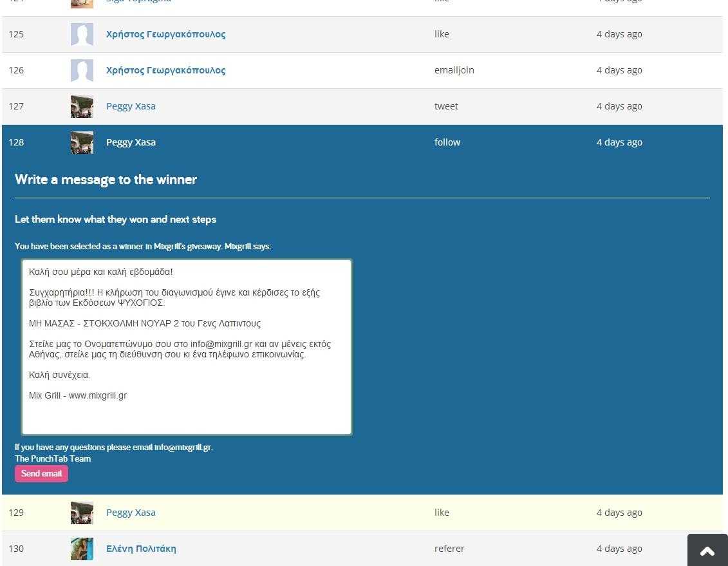Click entry number 127
Screen dimensions: 728x566
[16, 106]
